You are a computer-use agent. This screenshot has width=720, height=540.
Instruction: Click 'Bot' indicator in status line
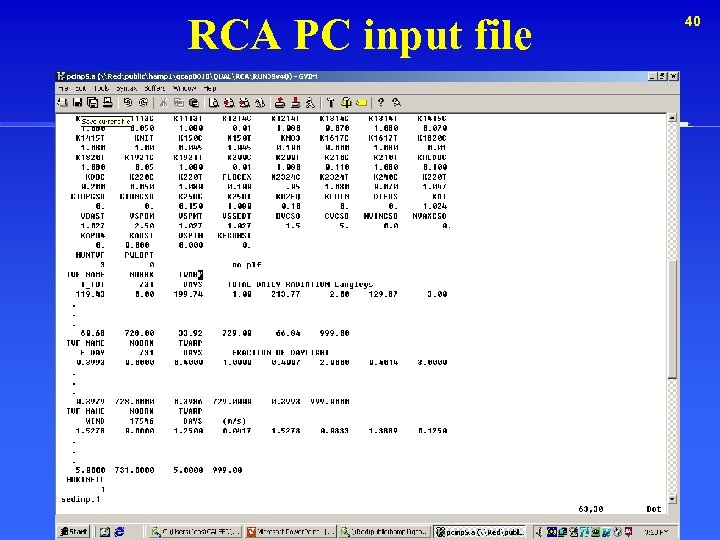click(654, 509)
